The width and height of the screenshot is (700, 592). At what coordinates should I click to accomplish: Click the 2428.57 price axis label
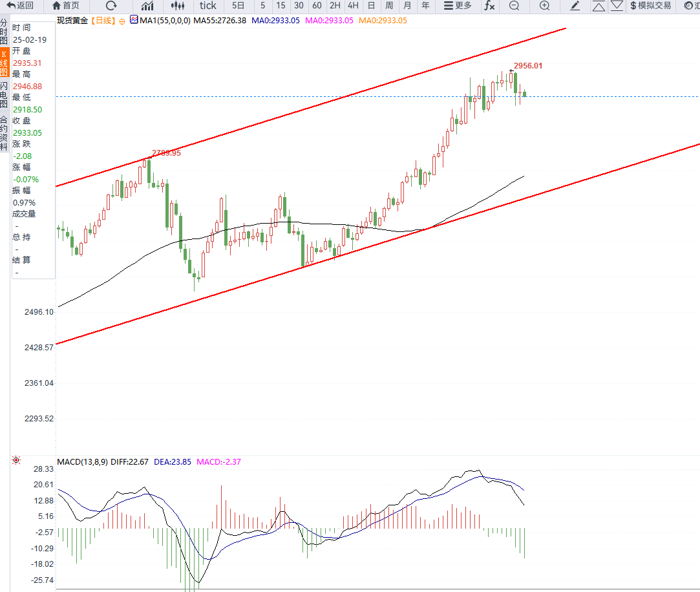pyautogui.click(x=39, y=347)
